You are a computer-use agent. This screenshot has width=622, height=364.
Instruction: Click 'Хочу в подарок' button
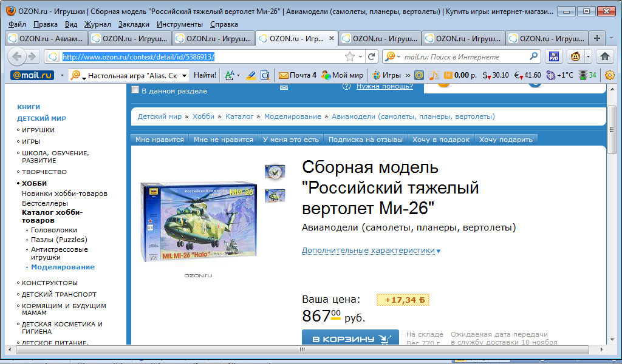pos(441,140)
